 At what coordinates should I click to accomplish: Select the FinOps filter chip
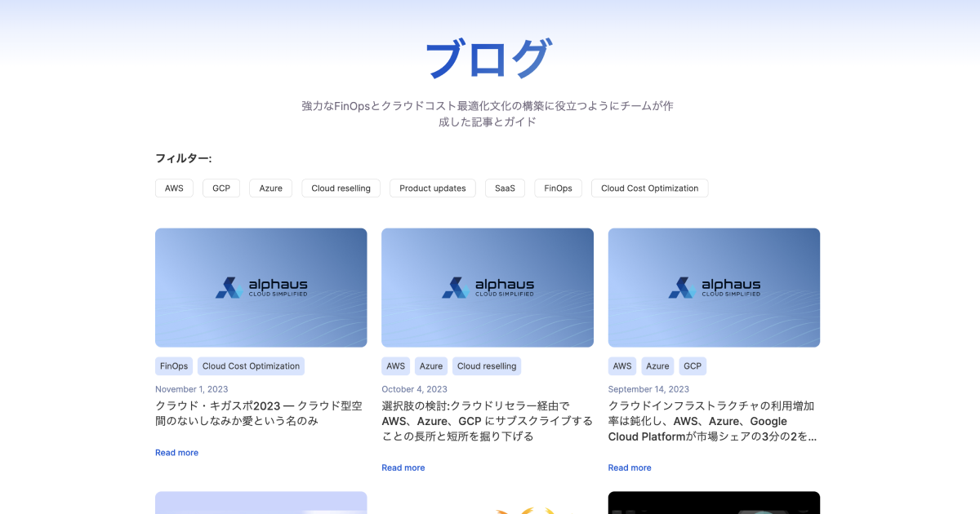(559, 188)
